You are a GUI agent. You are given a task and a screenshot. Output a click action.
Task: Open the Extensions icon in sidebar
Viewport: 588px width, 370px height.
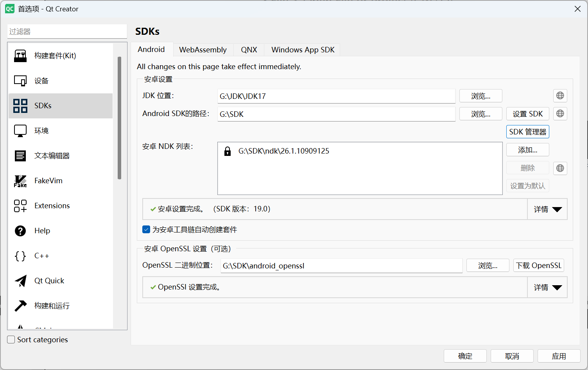20,206
